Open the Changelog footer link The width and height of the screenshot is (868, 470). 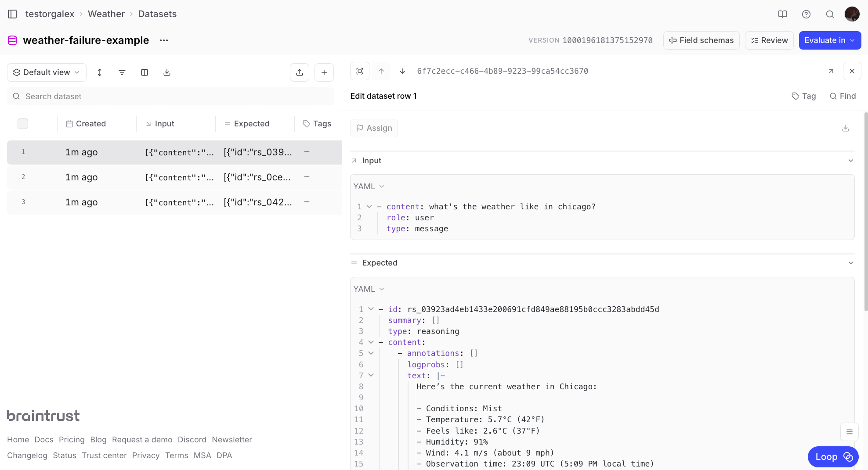click(x=27, y=456)
